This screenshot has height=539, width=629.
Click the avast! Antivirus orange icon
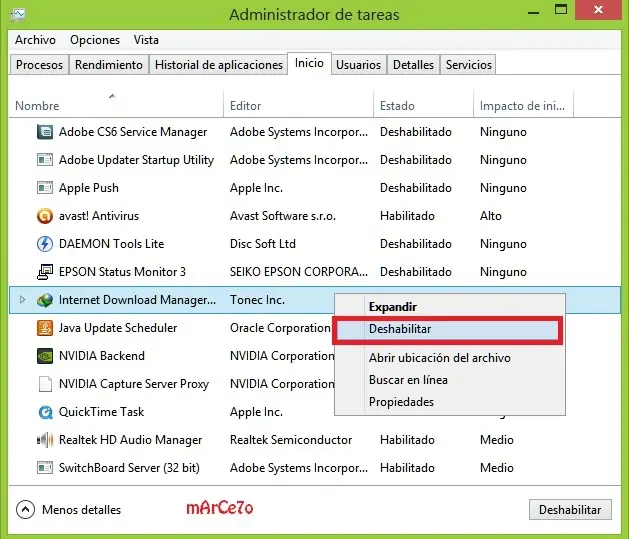point(45,216)
